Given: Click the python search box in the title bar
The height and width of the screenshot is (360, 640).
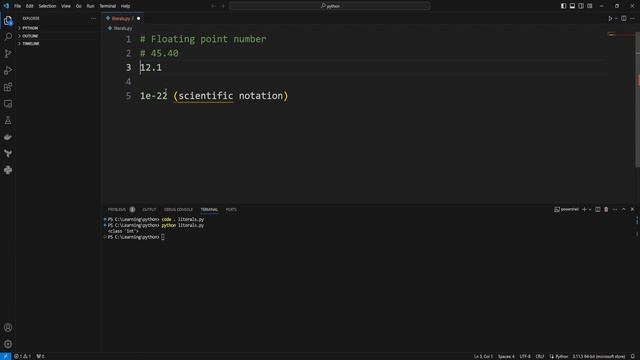Looking at the screenshot, I should point(330,6).
